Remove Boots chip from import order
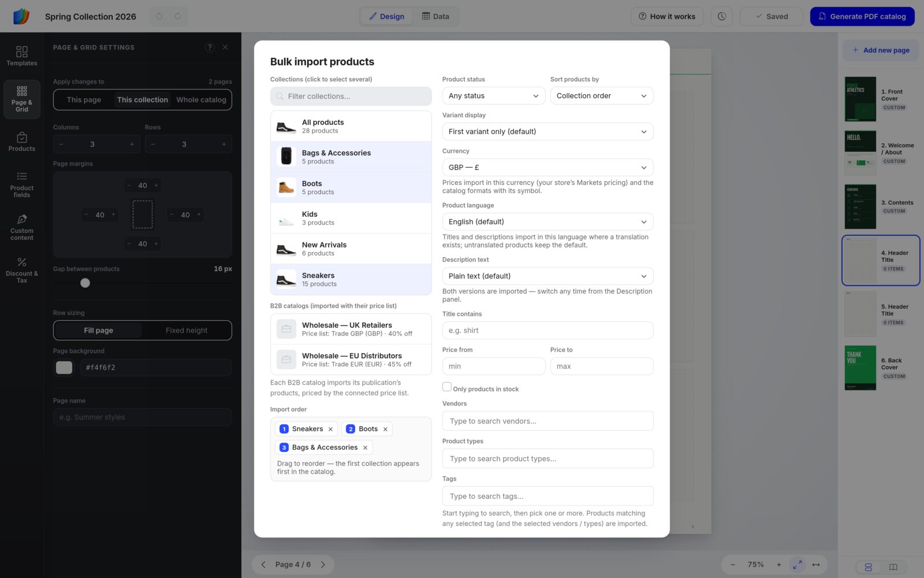The width and height of the screenshot is (924, 578). [385, 429]
